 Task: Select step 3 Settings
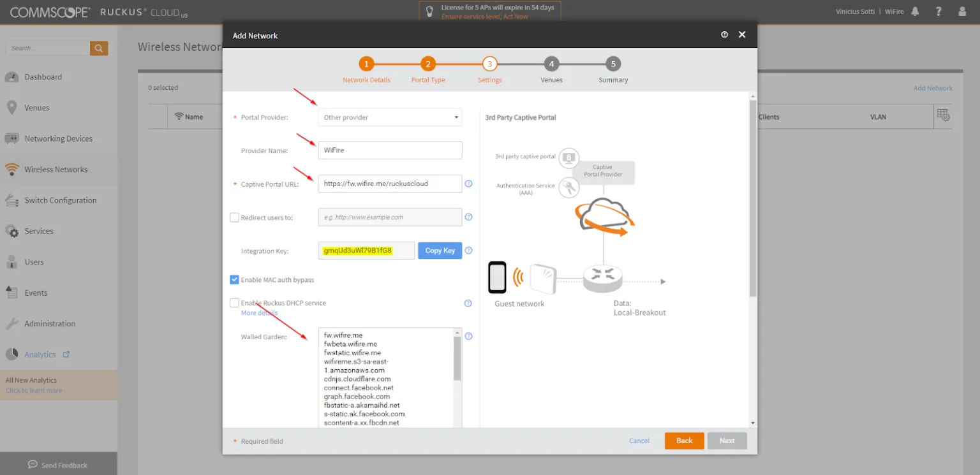tap(489, 64)
